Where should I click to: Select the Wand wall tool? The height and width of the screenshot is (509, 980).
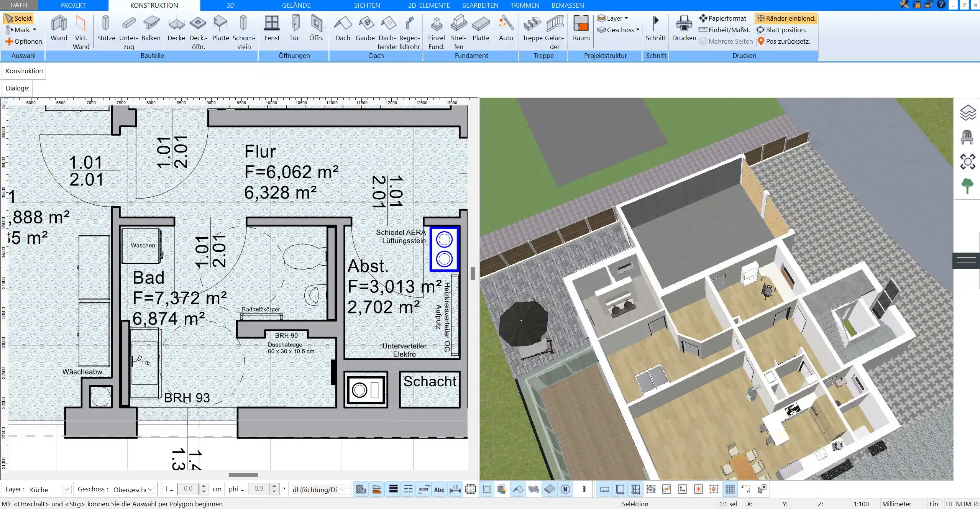(59, 29)
